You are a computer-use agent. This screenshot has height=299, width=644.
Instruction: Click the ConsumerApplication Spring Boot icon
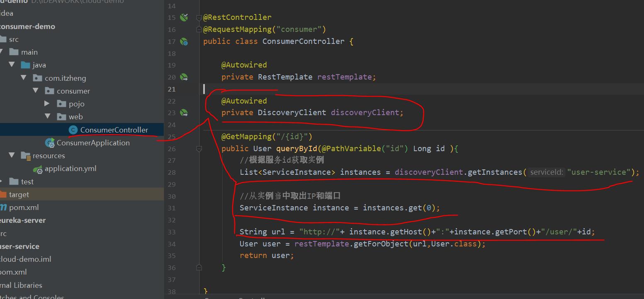point(50,143)
